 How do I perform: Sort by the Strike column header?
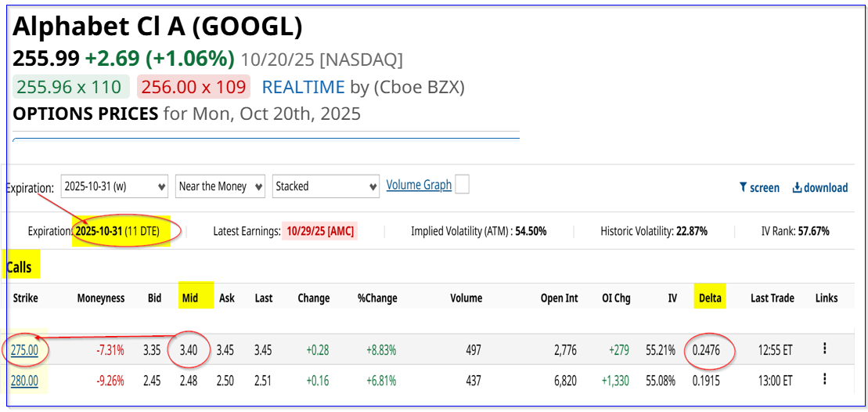click(x=25, y=298)
